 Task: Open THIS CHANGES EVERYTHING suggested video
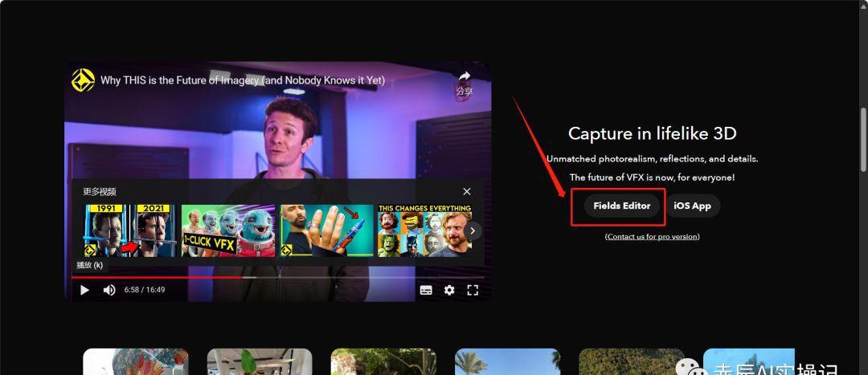pos(424,230)
